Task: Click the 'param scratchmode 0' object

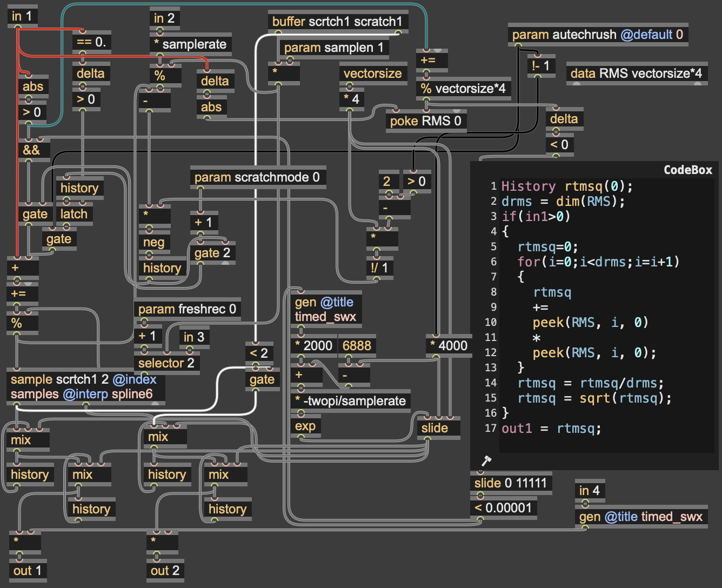Action: click(258, 177)
